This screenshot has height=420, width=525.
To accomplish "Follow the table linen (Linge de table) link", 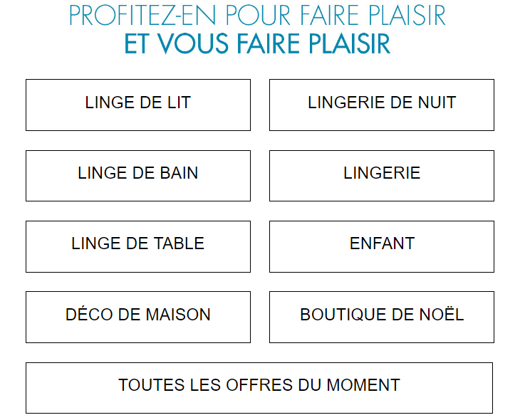I will (x=138, y=246).
